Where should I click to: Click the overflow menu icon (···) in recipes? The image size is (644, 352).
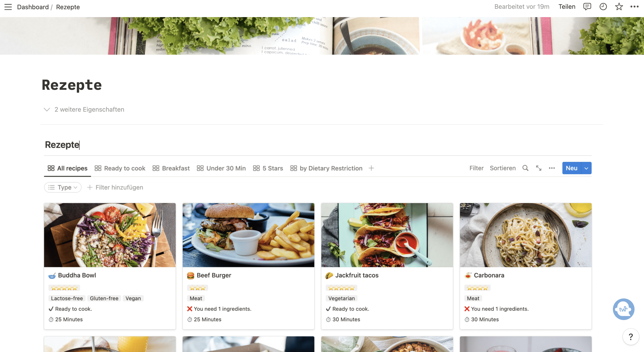552,168
